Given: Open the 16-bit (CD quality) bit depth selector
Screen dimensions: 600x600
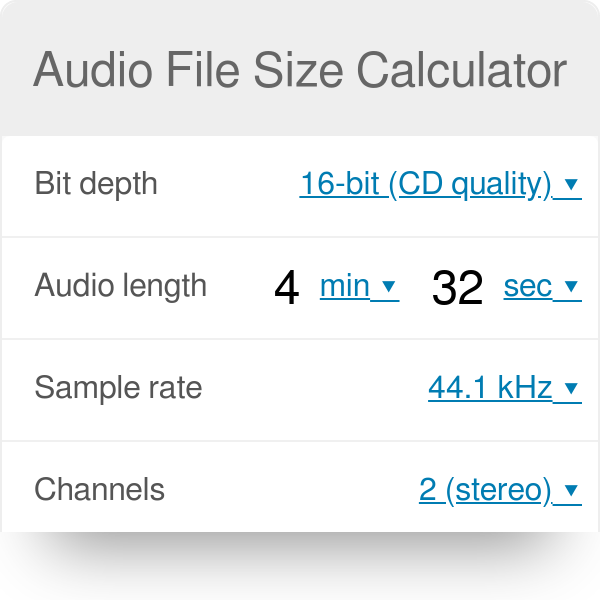Looking at the screenshot, I should (426, 184).
